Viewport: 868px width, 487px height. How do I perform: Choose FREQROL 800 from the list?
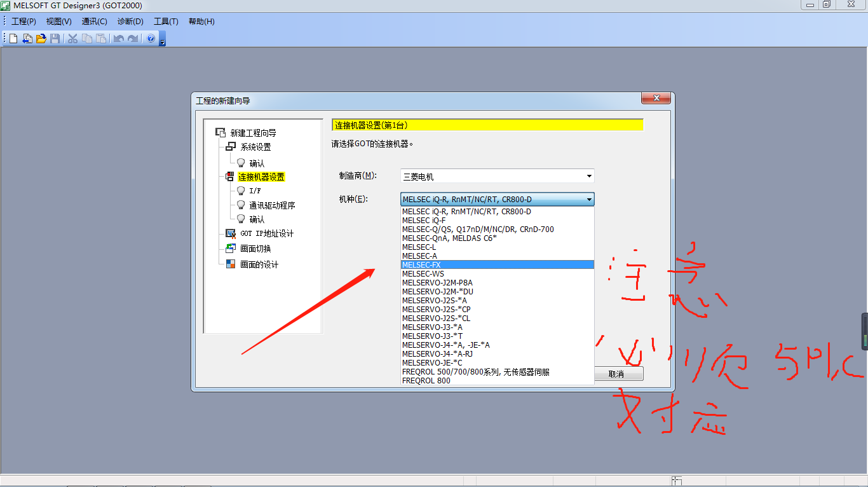498,381
